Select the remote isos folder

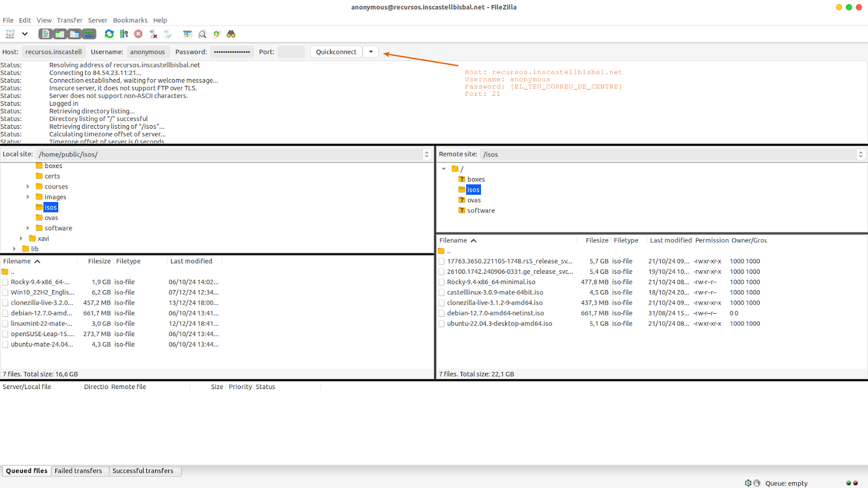click(473, 190)
